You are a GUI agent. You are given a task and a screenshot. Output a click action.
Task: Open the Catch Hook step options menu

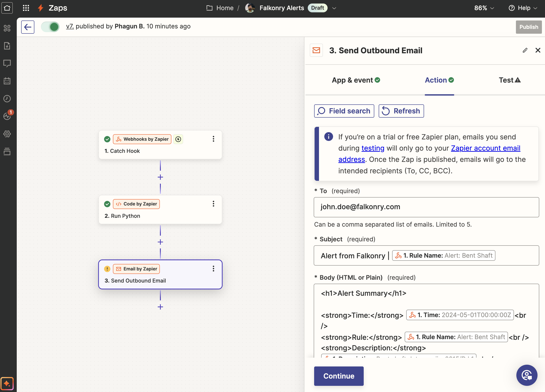pyautogui.click(x=213, y=139)
